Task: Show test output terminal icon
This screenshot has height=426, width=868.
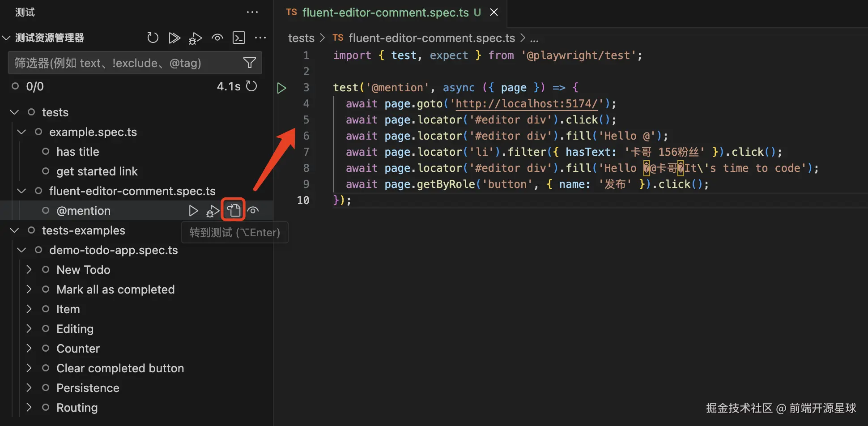Action: 239,38
